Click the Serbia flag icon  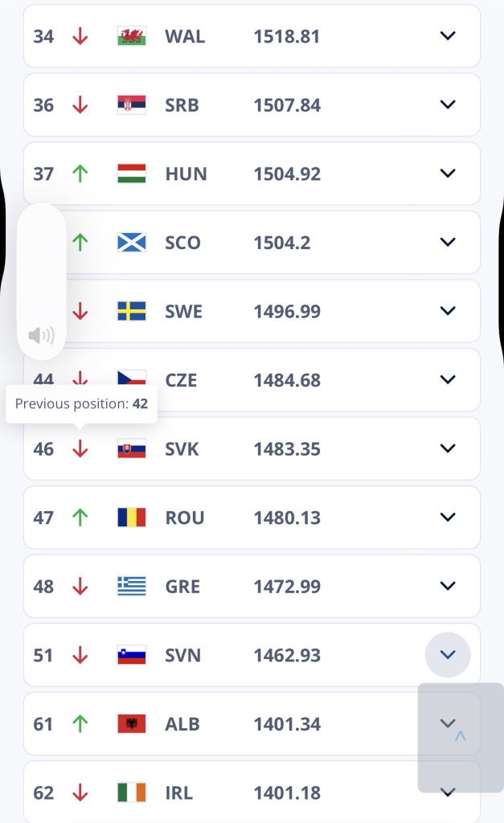pyautogui.click(x=131, y=105)
